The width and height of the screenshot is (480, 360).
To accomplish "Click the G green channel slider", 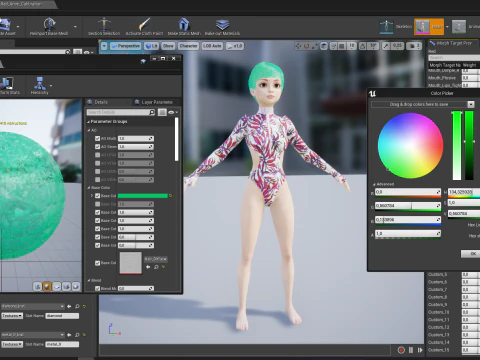I will [x=408, y=206].
